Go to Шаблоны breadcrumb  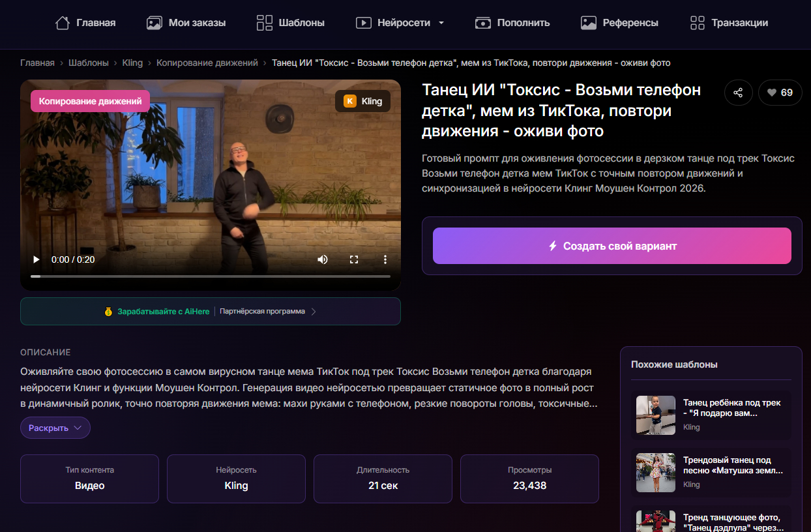click(x=89, y=63)
